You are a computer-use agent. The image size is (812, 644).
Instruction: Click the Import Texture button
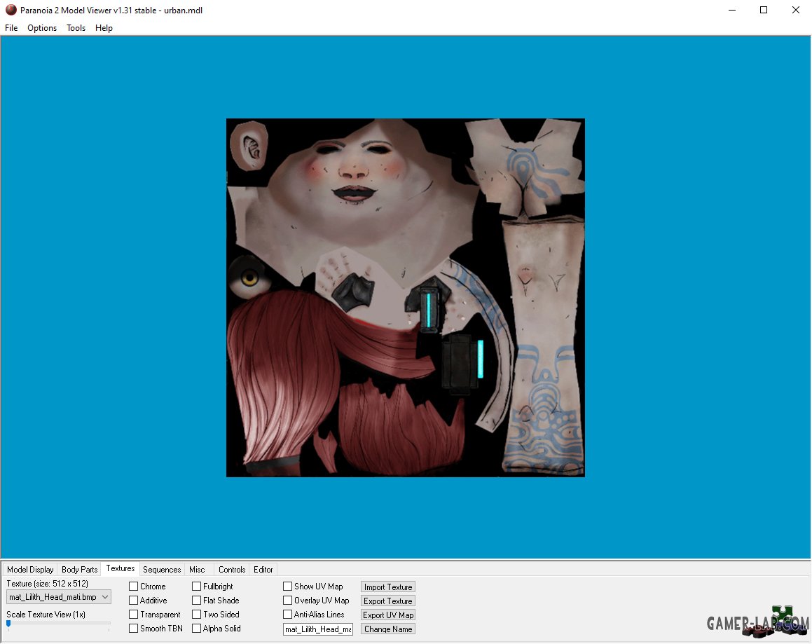[388, 587]
